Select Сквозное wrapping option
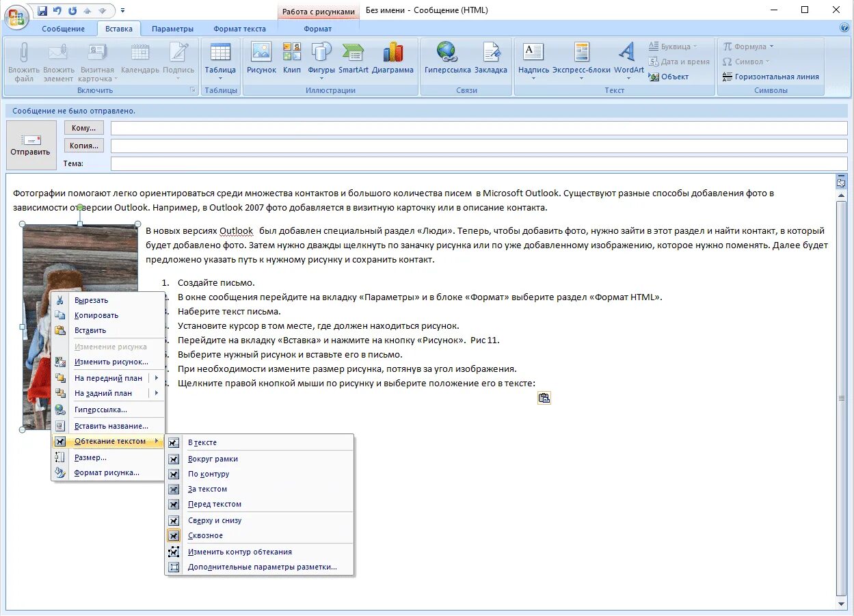The image size is (854, 616). (x=260, y=535)
